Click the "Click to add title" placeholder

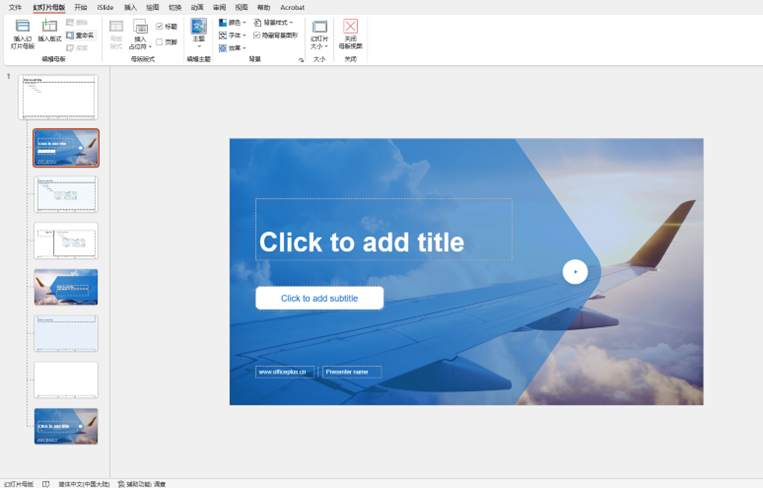coord(384,229)
